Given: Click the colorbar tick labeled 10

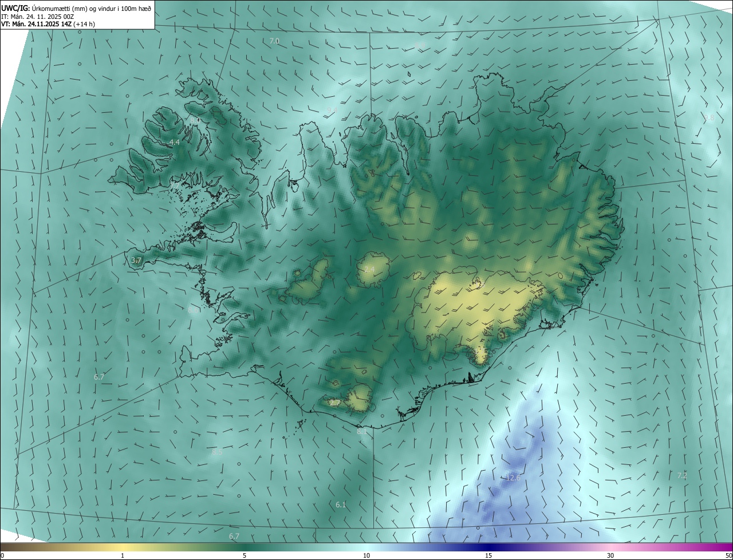Looking at the screenshot, I should 366,555.
